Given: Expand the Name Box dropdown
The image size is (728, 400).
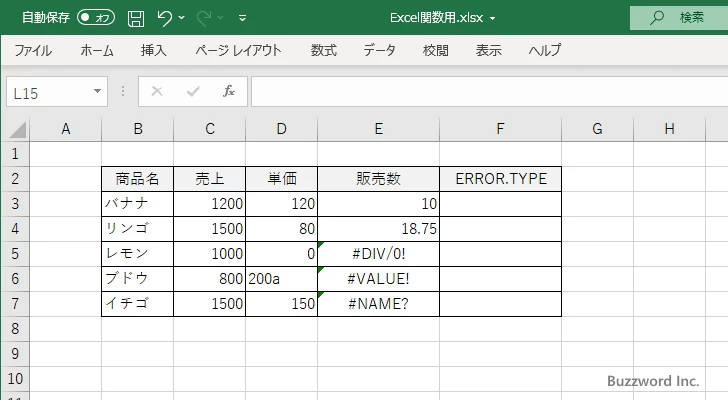Looking at the screenshot, I should [x=98, y=92].
